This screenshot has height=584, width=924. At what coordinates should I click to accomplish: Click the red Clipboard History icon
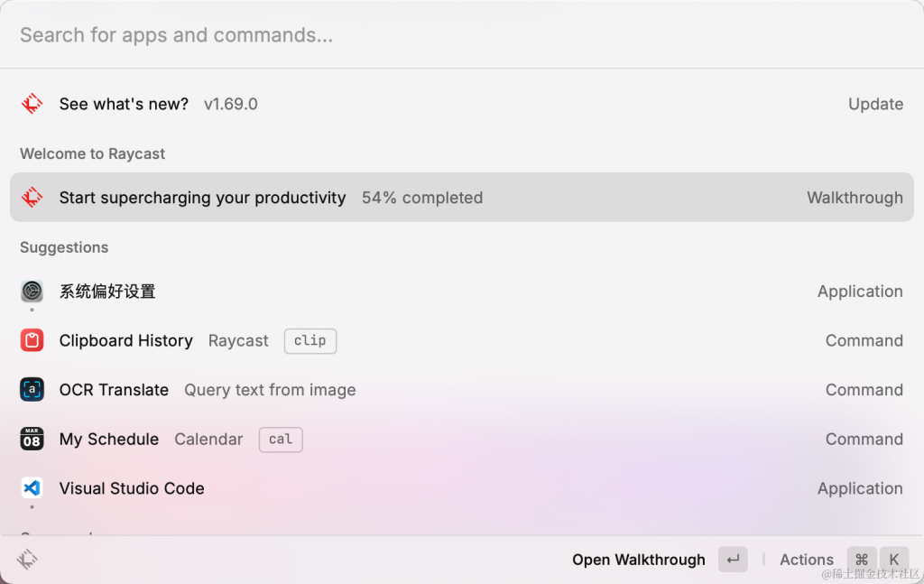click(x=32, y=340)
